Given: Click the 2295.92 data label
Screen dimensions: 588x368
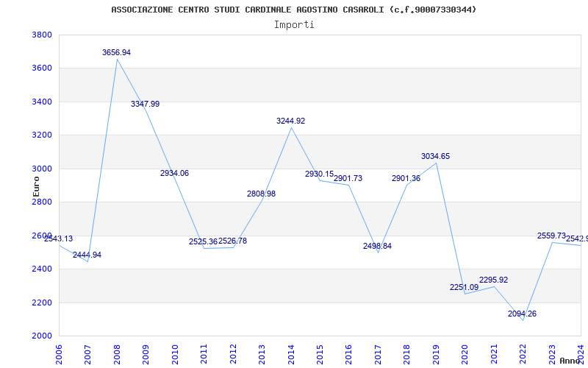Looking at the screenshot, I should 493,280.
